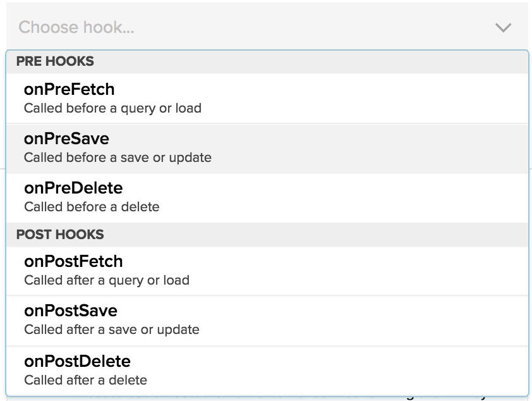Click 'Called before a save or update'
This screenshot has height=401, width=532.
(x=118, y=157)
